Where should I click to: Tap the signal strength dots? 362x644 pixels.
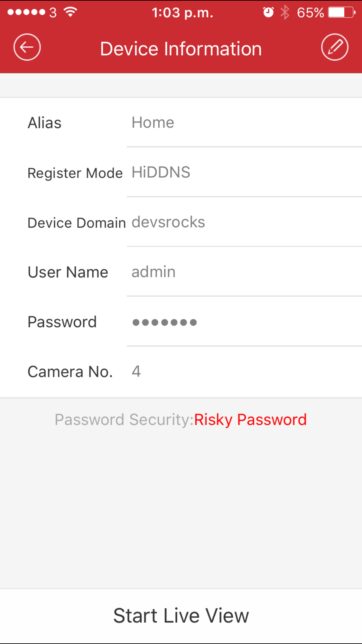pyautogui.click(x=26, y=12)
